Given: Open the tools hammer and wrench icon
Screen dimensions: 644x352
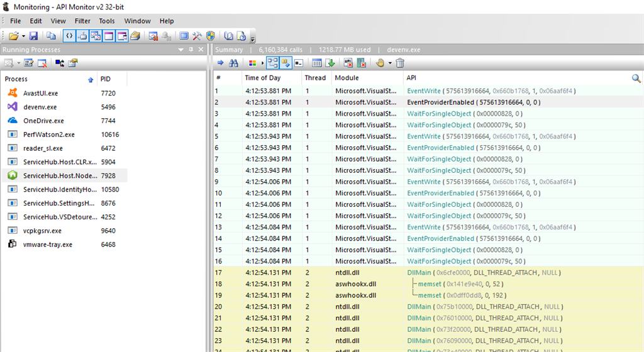Looking at the screenshot, I should [x=197, y=36].
